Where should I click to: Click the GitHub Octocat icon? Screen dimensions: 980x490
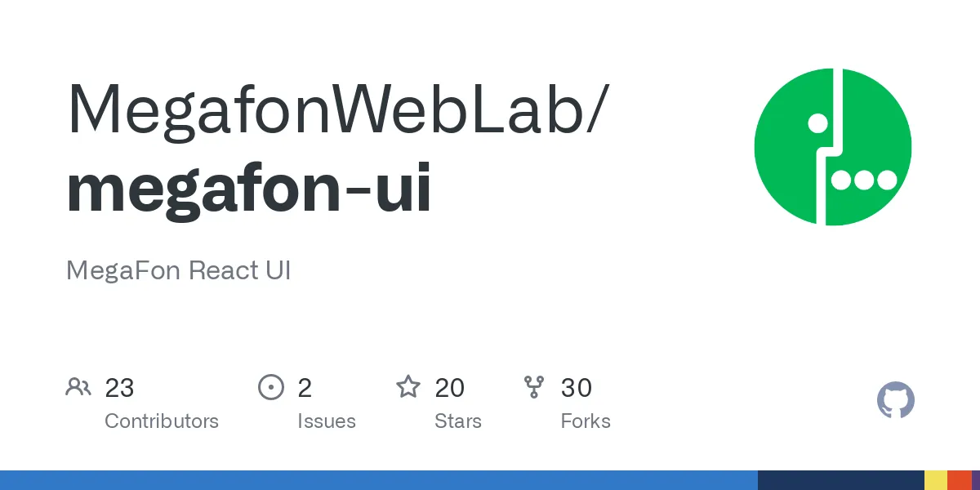tap(896, 401)
